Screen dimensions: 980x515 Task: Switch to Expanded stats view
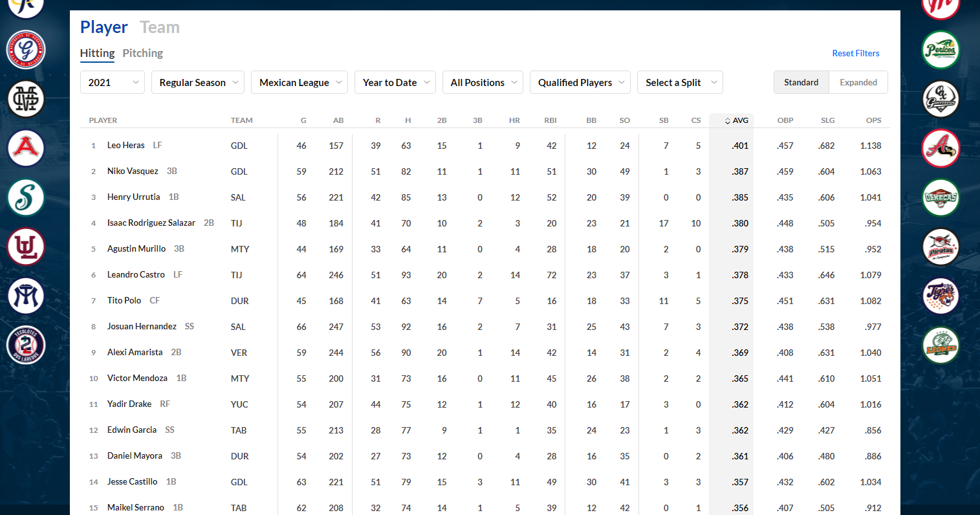(858, 82)
